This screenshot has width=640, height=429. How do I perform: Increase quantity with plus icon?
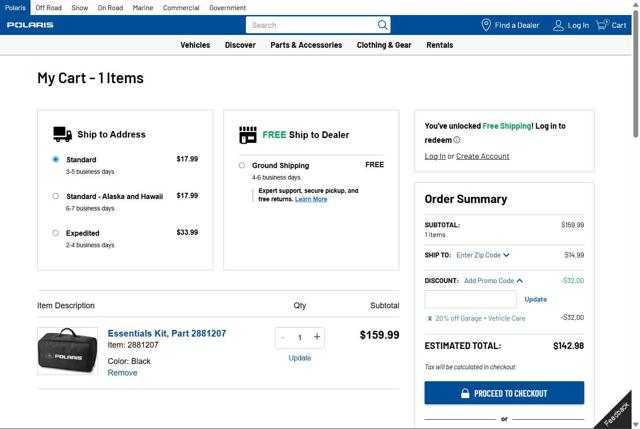click(317, 337)
